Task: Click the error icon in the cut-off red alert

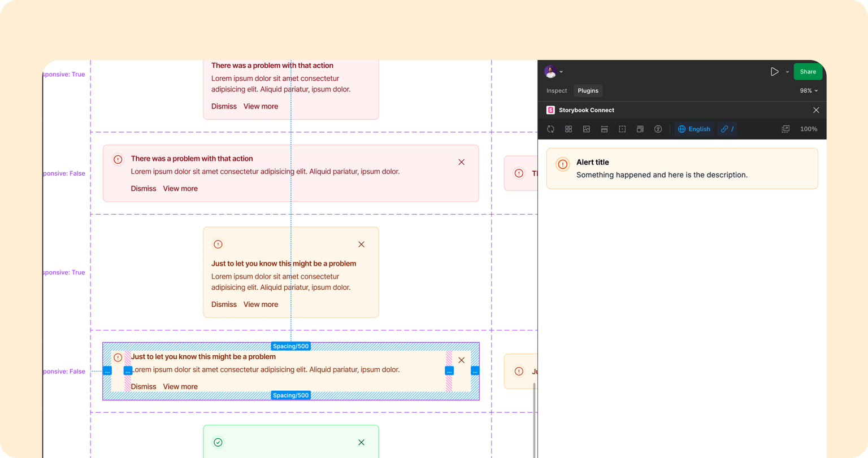Action: coord(519,173)
